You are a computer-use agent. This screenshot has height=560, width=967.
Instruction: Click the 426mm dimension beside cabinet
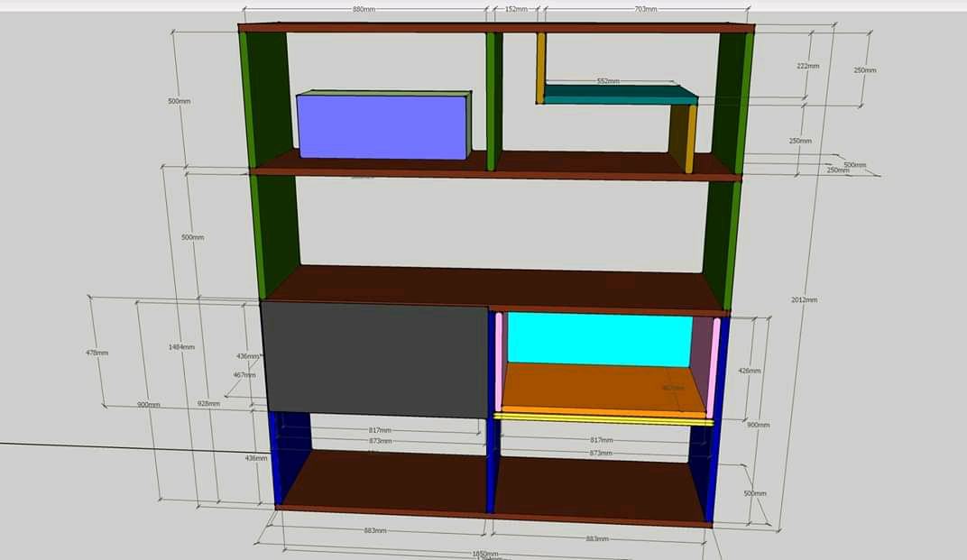coord(750,371)
